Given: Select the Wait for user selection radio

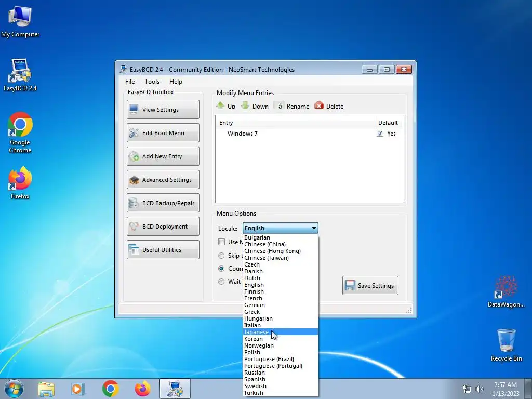Looking at the screenshot, I should click(x=221, y=281).
